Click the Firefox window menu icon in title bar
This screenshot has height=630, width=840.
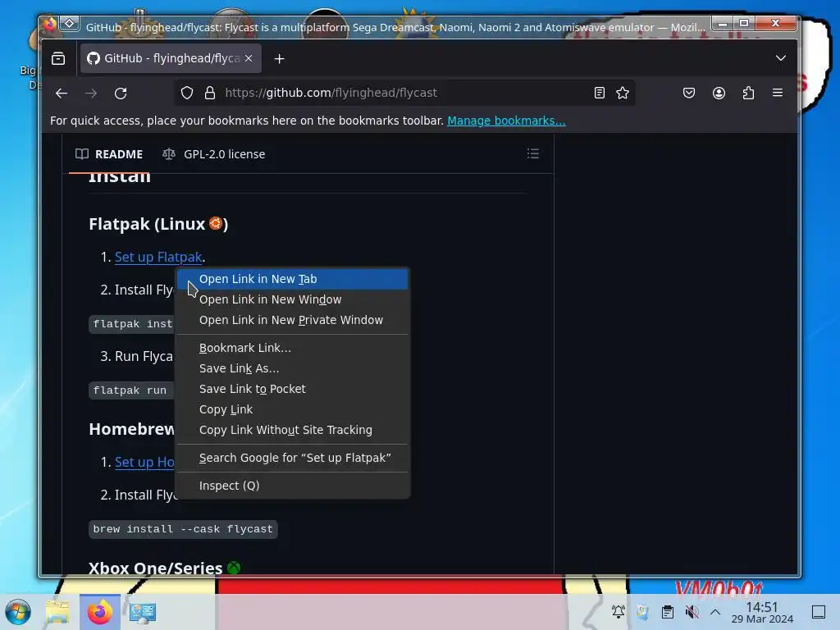tap(50, 24)
